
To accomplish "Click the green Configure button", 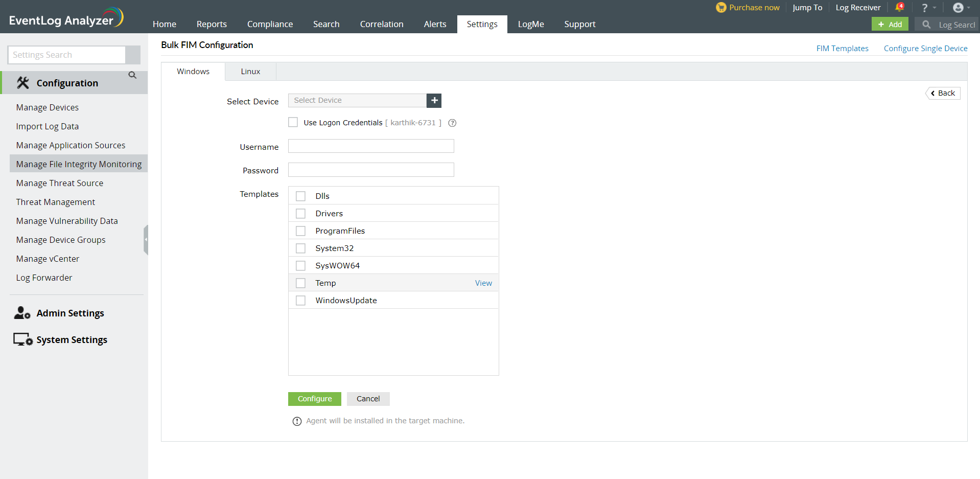I will pos(315,399).
